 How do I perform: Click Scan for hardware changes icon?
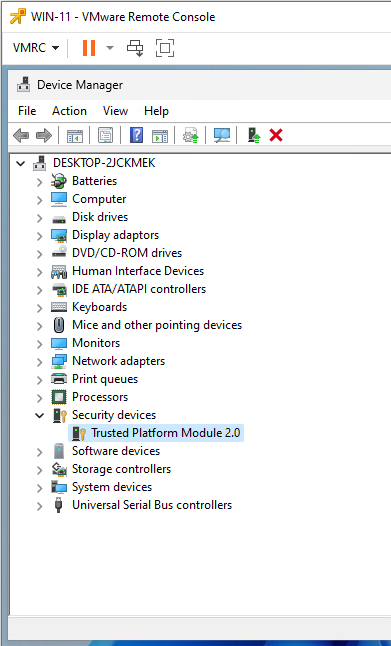[222, 135]
